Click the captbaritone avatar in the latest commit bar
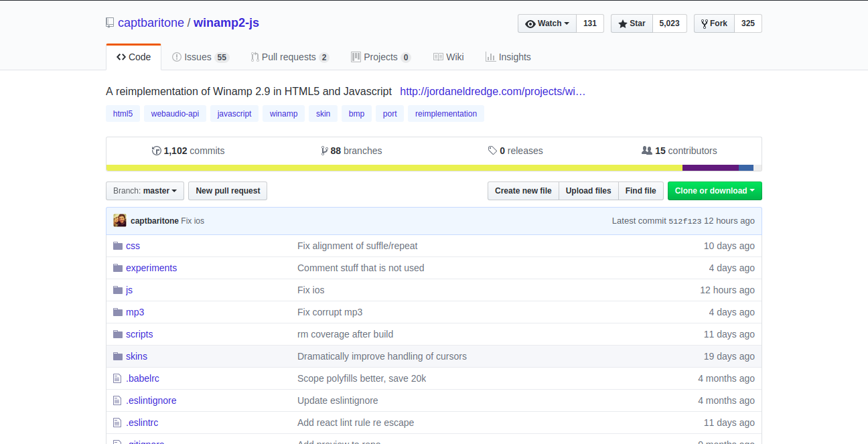The height and width of the screenshot is (444, 868). coord(120,220)
